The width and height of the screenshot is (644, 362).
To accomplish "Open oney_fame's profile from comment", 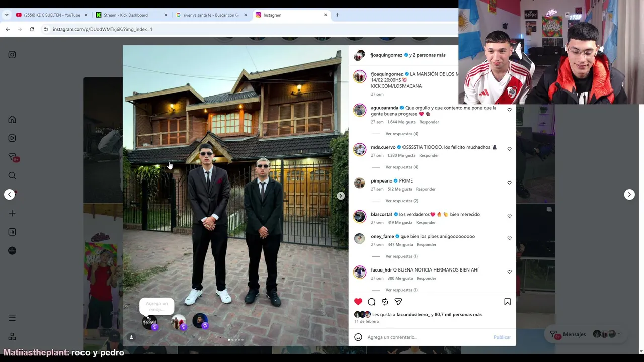I will click(x=382, y=236).
